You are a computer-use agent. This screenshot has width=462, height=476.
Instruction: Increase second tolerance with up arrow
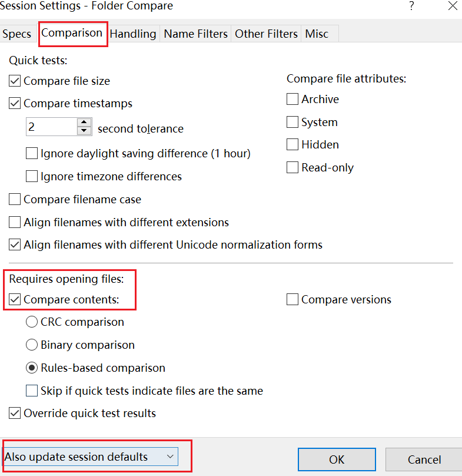84,123
